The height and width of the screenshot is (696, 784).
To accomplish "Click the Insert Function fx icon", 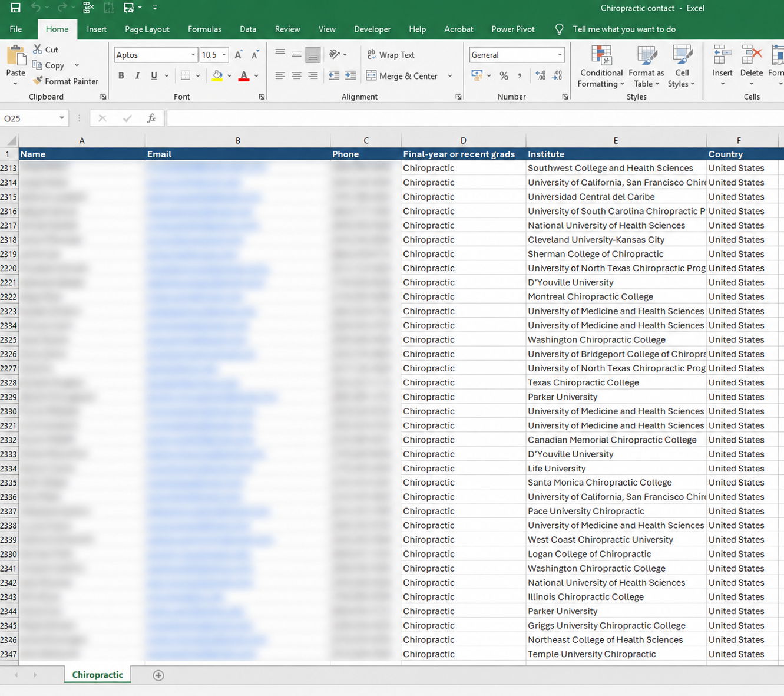I will click(151, 118).
